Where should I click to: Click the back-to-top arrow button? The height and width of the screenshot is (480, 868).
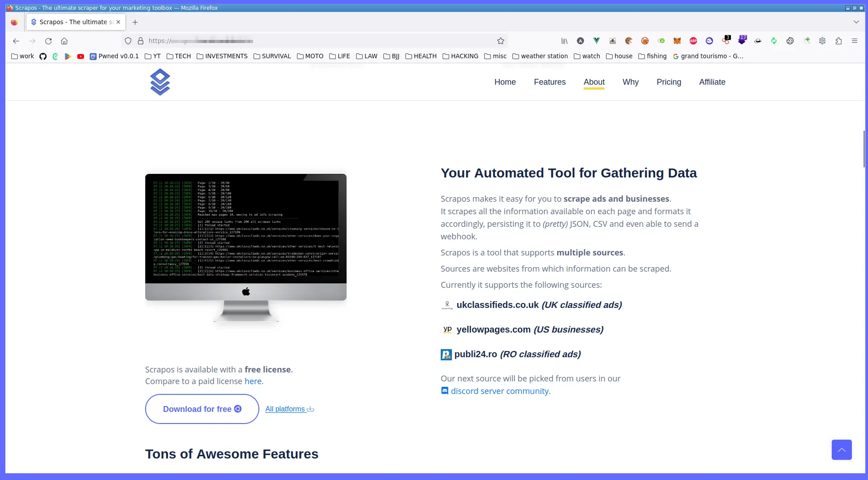click(842, 450)
